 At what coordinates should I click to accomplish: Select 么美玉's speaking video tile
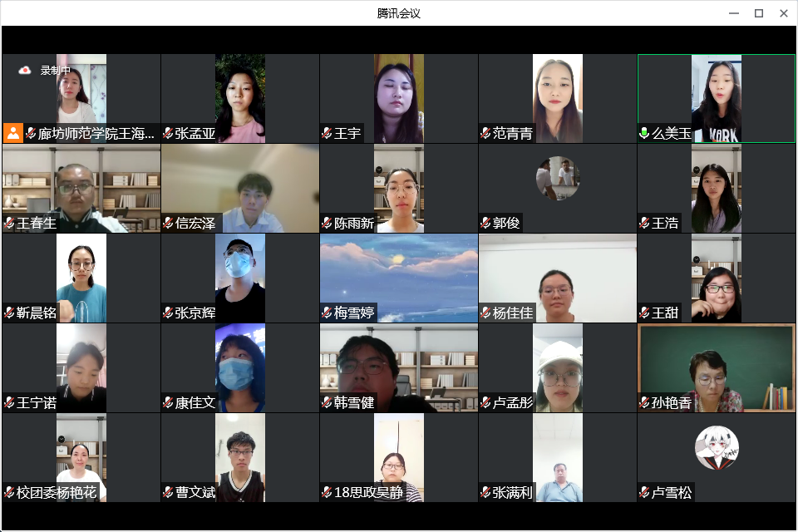(716, 98)
